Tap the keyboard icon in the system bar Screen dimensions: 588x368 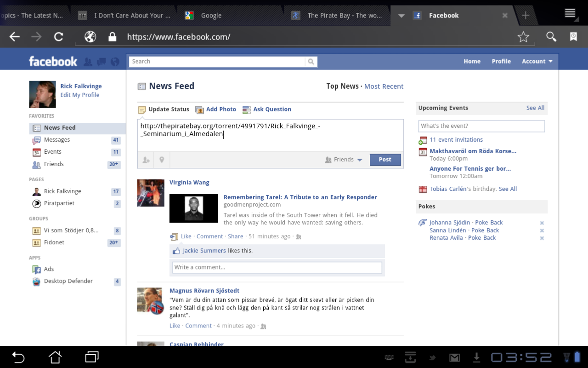(389, 357)
